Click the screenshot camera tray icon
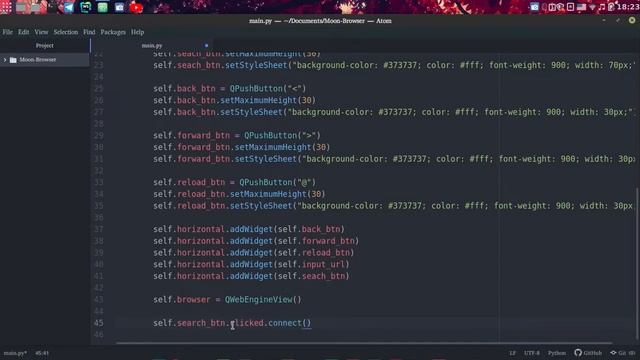Viewport: 640px width, 360px height. (534, 7)
